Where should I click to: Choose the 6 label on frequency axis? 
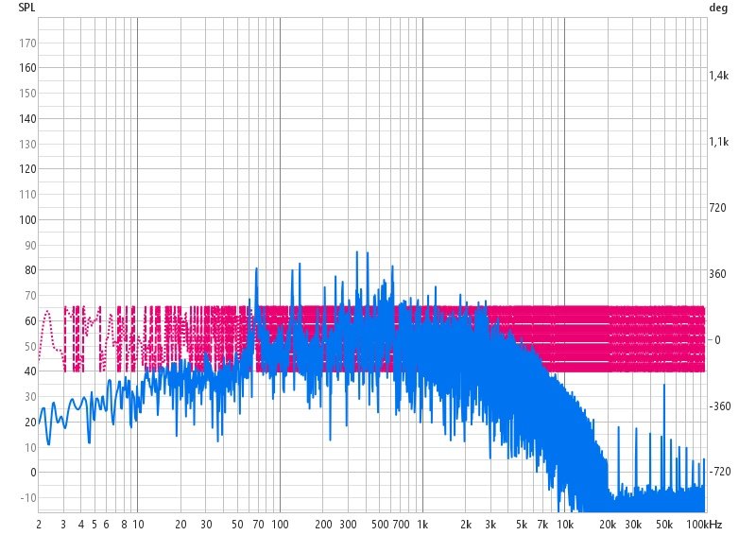(106, 525)
